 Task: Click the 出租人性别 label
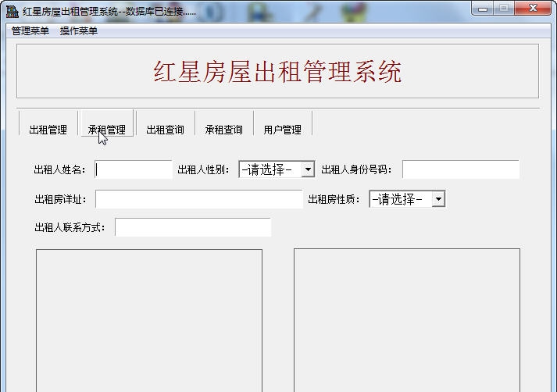pos(203,169)
